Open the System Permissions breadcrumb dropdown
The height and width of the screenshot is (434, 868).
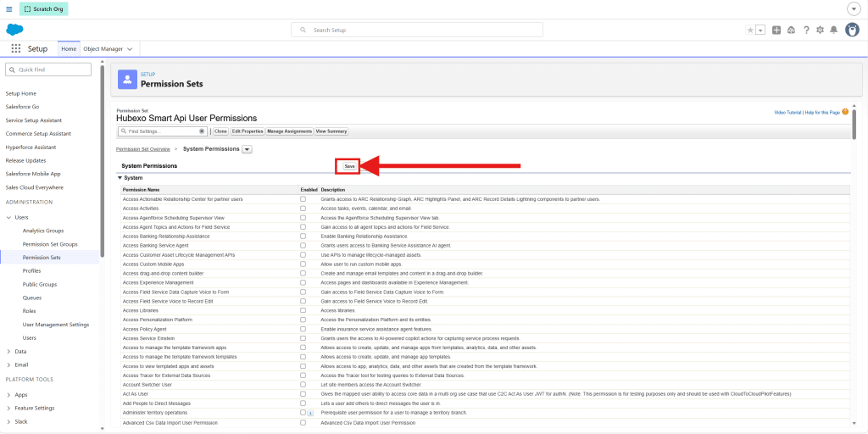click(x=247, y=149)
